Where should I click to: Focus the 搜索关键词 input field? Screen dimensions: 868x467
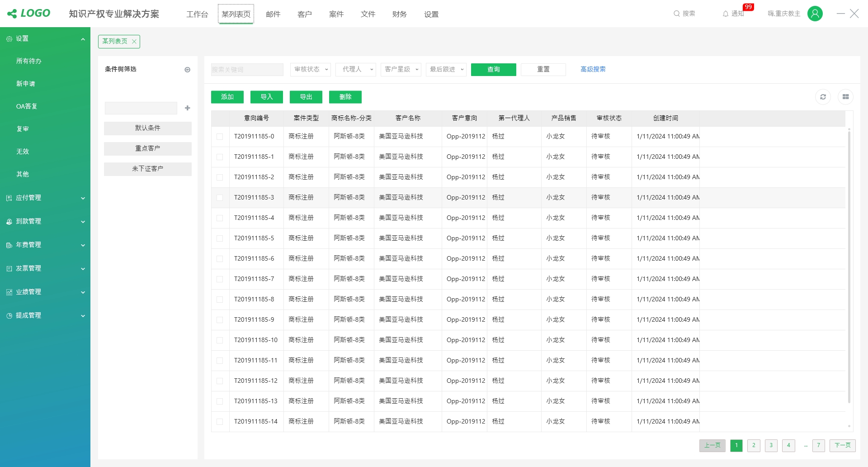click(x=247, y=69)
